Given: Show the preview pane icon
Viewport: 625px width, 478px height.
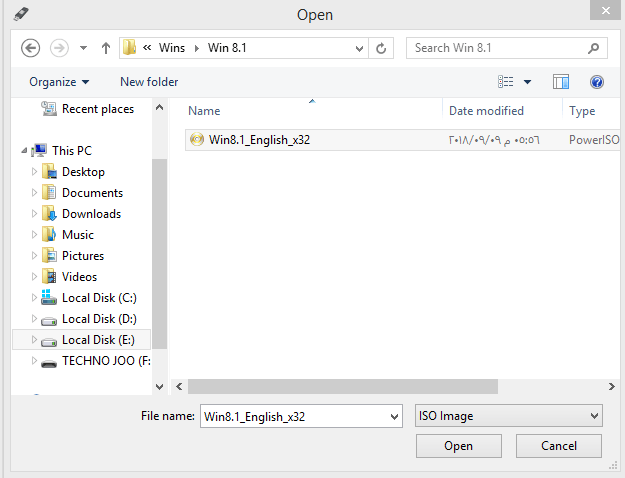Looking at the screenshot, I should tap(561, 82).
